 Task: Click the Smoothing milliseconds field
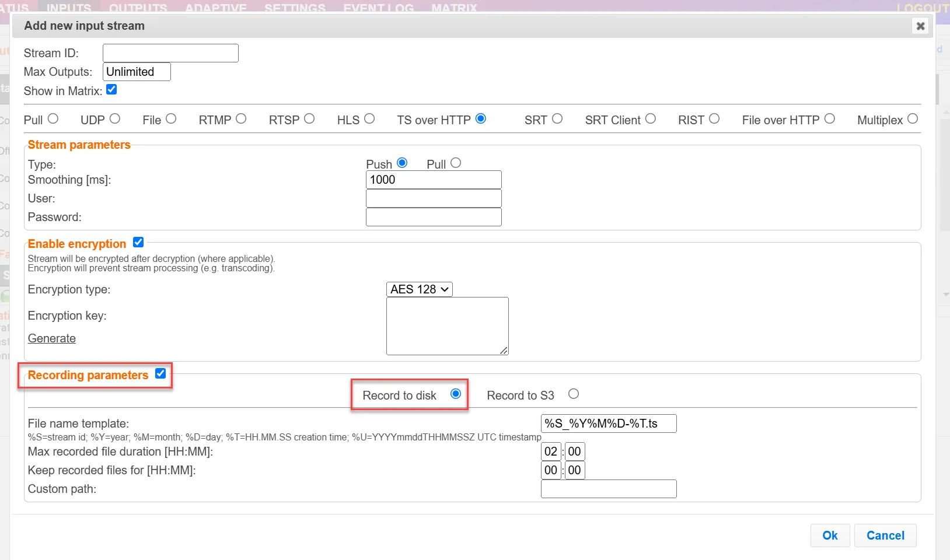[x=433, y=180]
